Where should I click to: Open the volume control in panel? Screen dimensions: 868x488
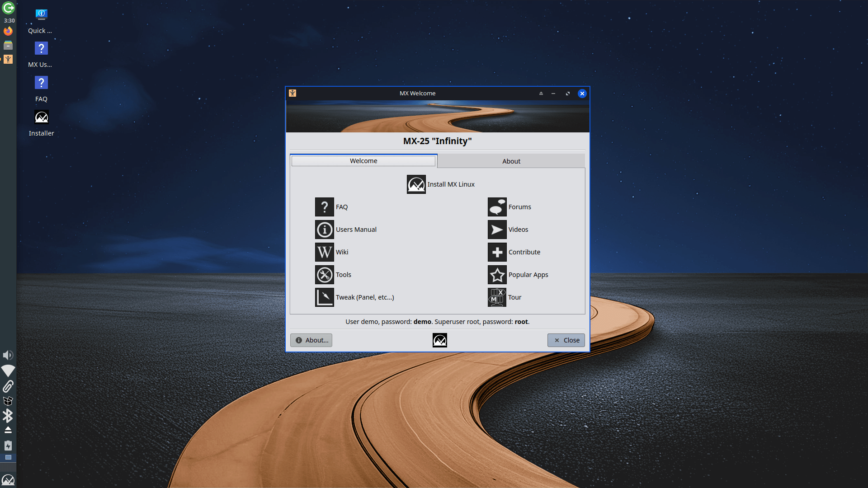click(8, 355)
